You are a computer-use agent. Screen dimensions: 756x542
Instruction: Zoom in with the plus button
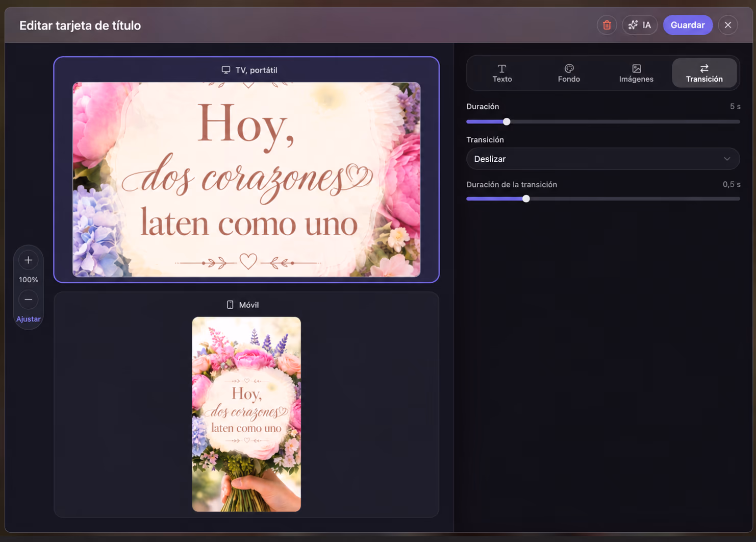29,260
